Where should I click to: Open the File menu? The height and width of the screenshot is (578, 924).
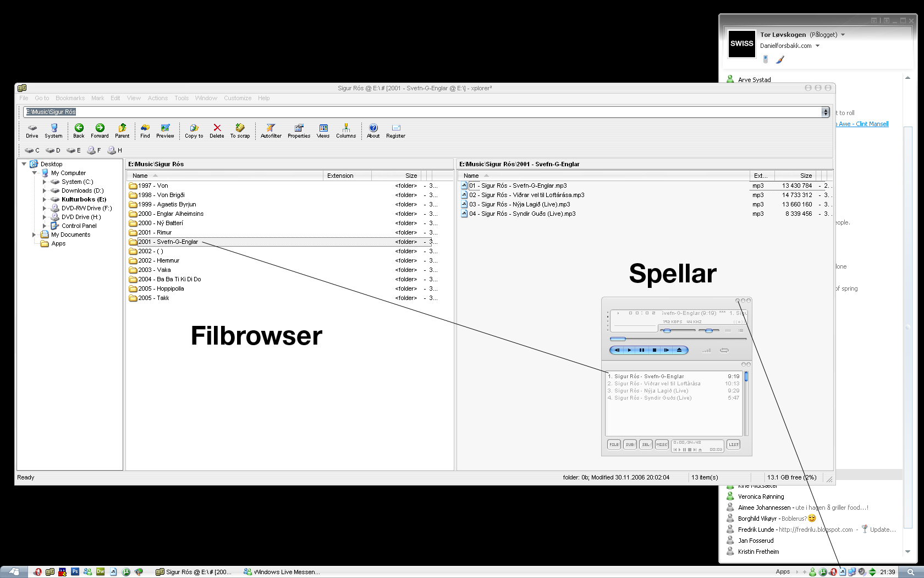24,98
